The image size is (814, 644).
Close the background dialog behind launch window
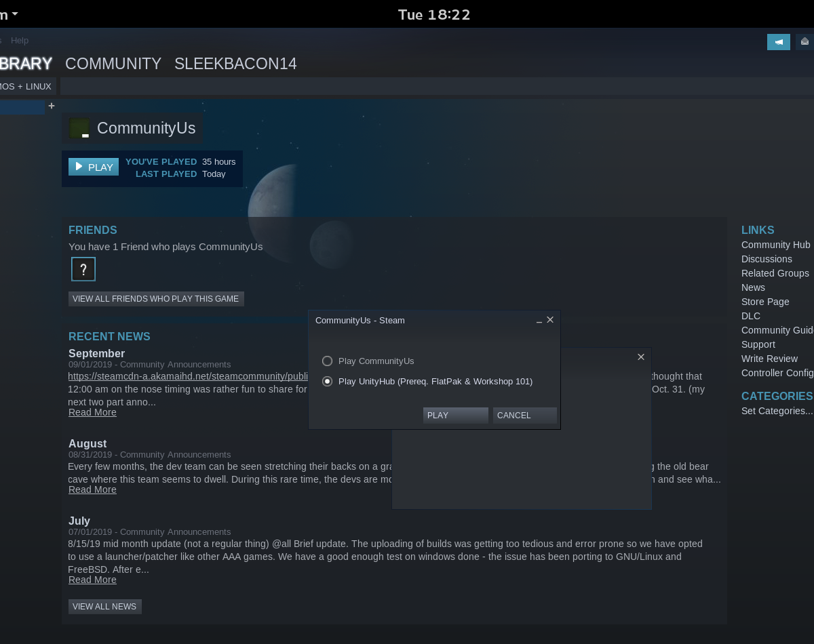click(x=641, y=357)
